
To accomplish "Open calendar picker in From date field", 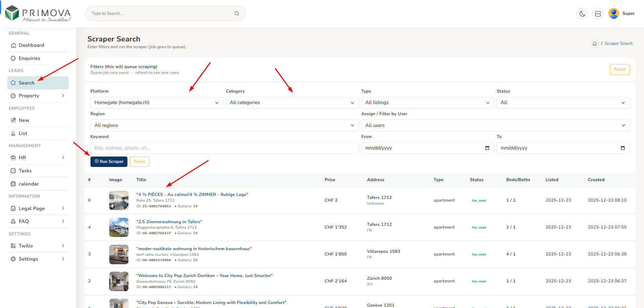I will pyautogui.click(x=487, y=148).
